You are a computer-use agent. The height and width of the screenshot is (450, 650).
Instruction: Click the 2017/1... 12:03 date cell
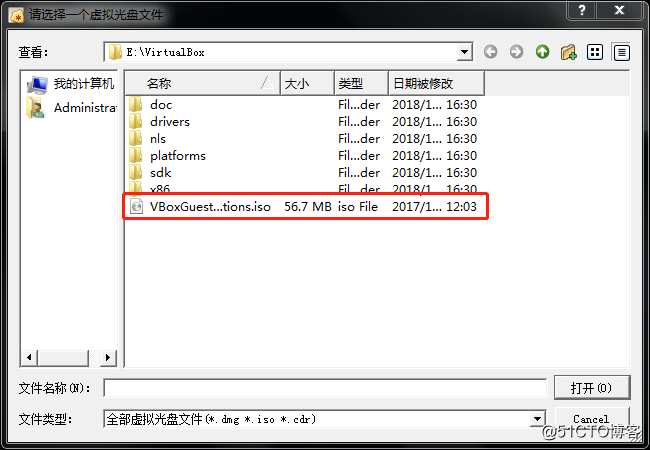tap(434, 206)
